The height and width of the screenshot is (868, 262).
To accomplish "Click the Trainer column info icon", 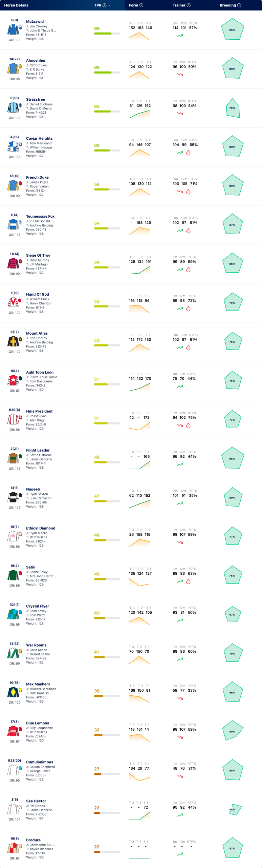I will coord(189,5).
